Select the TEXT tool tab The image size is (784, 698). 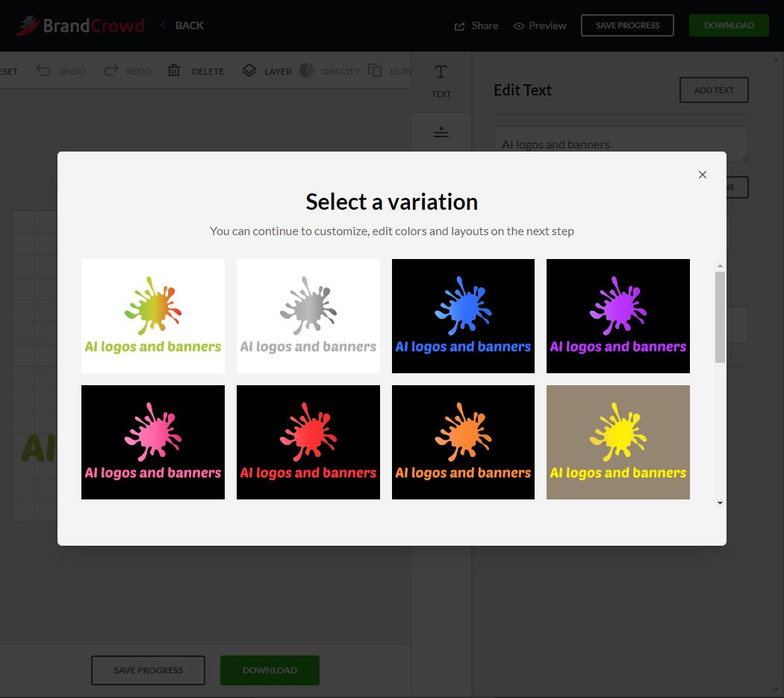(x=441, y=81)
